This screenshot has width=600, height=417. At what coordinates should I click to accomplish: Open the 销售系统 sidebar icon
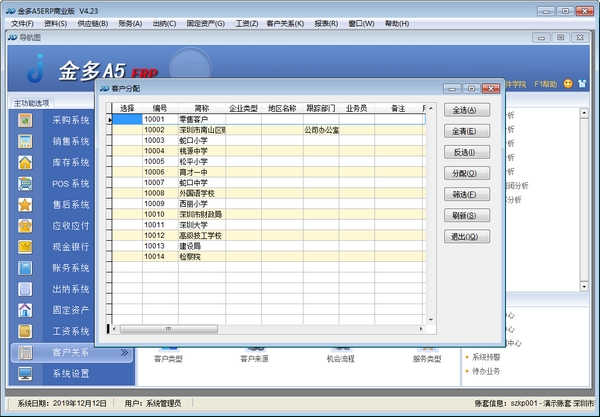click(25, 142)
